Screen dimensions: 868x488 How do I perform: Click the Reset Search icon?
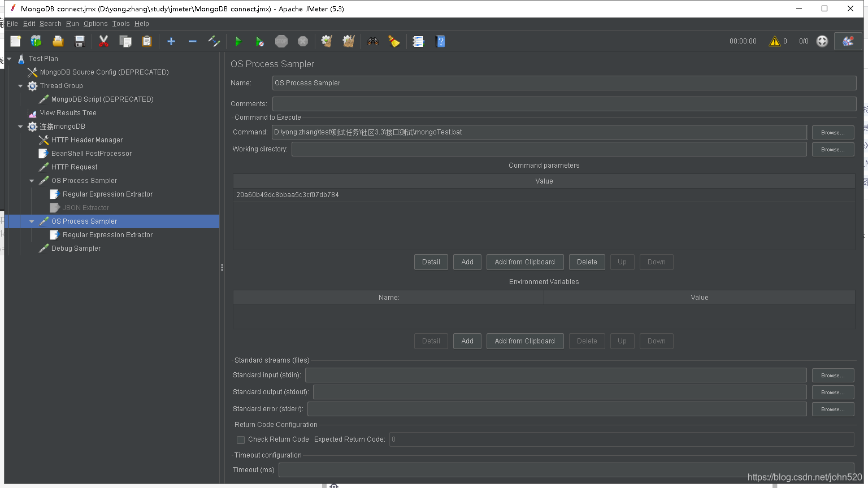pyautogui.click(x=394, y=41)
